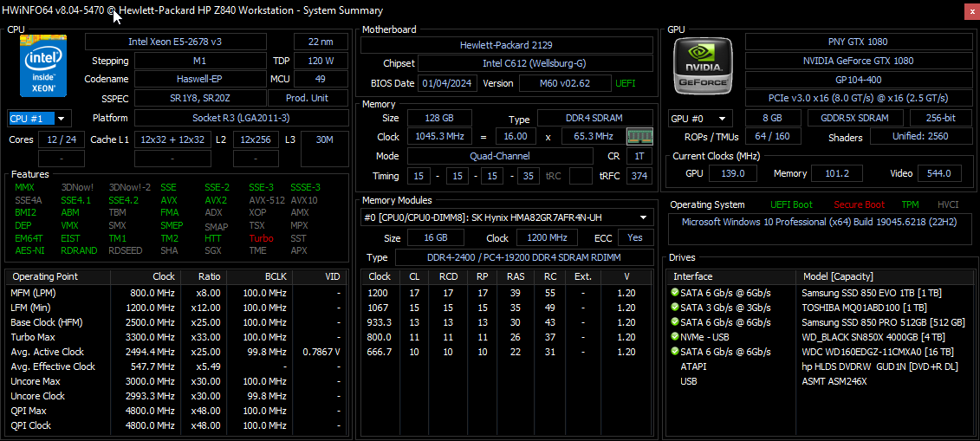Open the SK Hynix memory module dropdown
980x441 pixels.
tap(508, 217)
